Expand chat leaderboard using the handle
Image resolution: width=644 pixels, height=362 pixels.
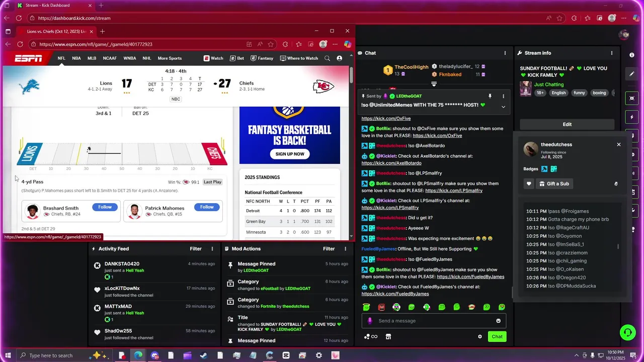[434, 84]
